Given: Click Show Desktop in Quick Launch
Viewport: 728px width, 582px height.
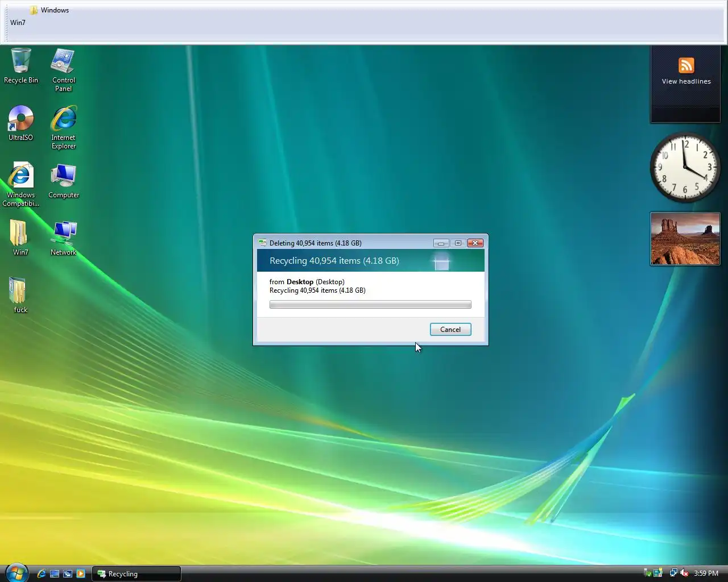Looking at the screenshot, I should point(55,573).
